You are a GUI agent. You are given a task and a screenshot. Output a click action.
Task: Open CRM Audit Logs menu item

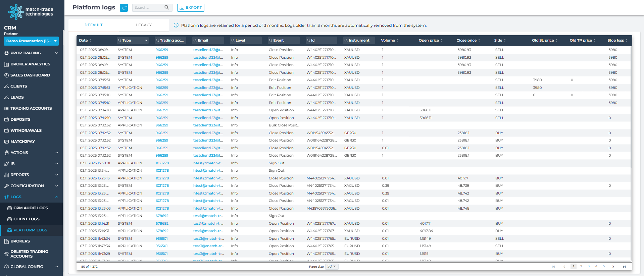pyautogui.click(x=31, y=208)
